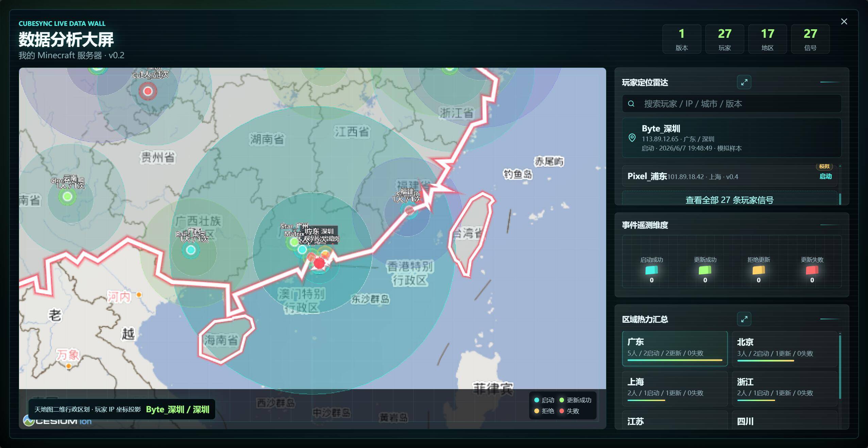Screen dimensions: 868x448
Task: Click the location pin icon beside Byte_深圳
Action: click(632, 138)
